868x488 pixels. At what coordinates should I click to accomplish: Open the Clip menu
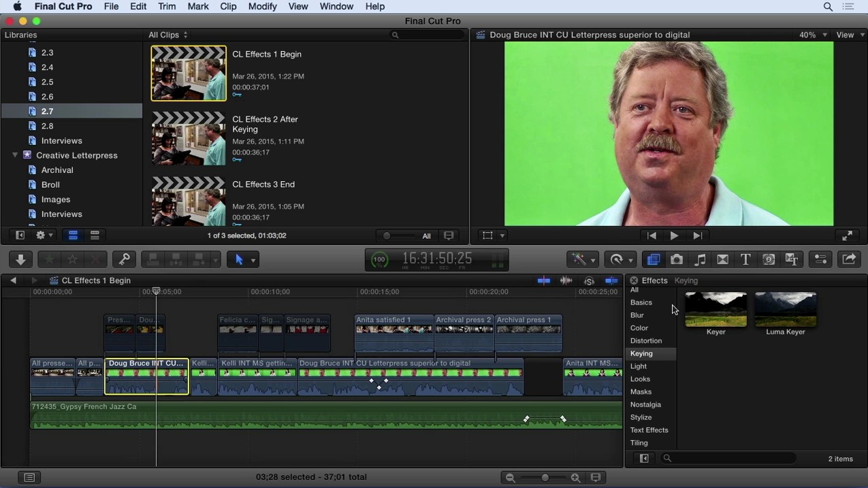click(228, 6)
